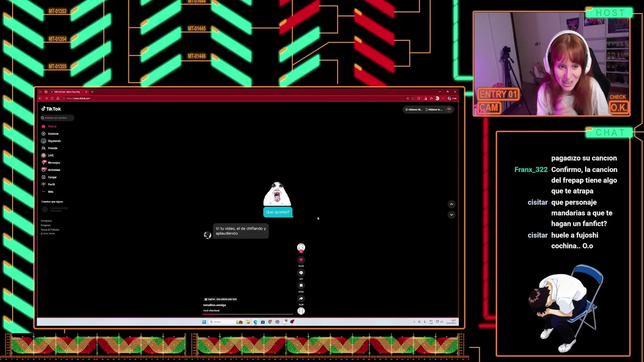
Task: Click the TikTok logo
Action: (51, 109)
